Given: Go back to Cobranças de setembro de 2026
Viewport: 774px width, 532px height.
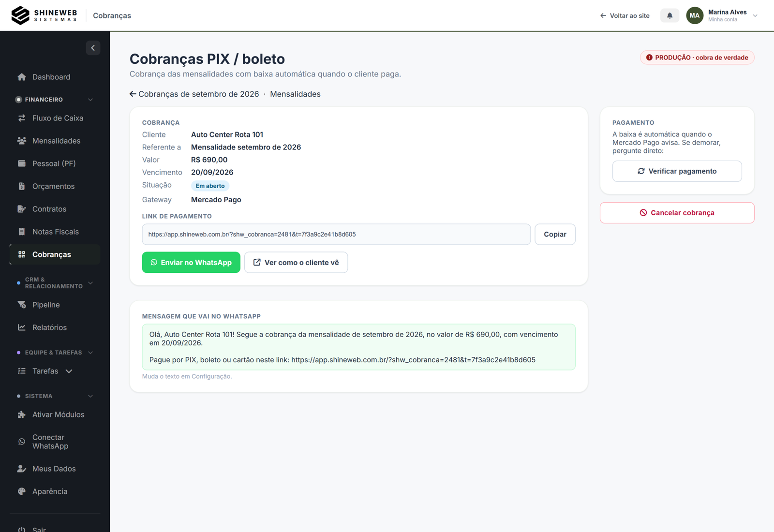Looking at the screenshot, I should click(194, 94).
